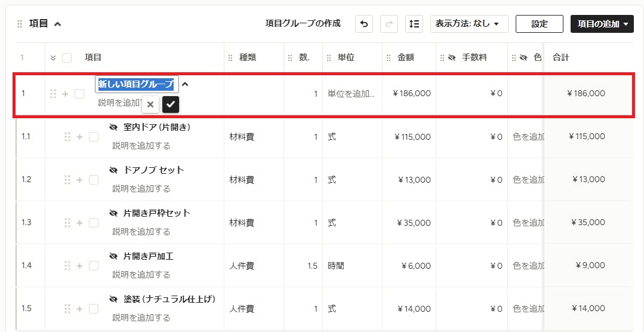This screenshot has width=644, height=332.
Task: Click the redo arrow icon
Action: (389, 24)
